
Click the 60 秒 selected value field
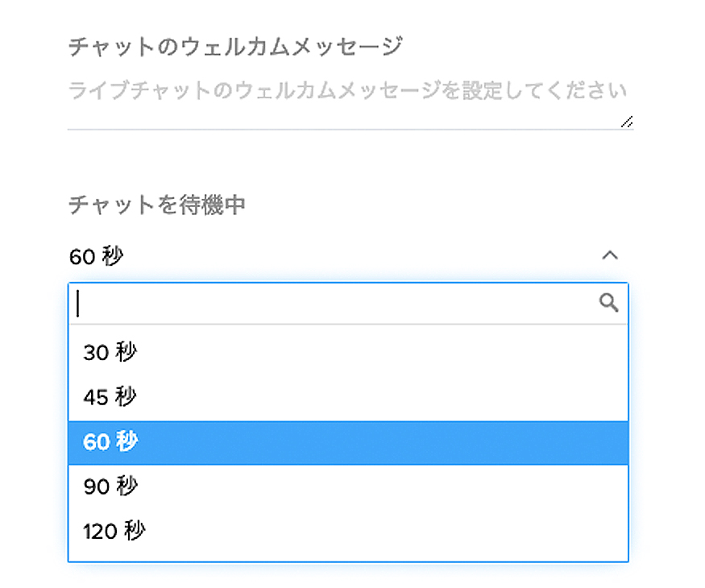click(348, 256)
